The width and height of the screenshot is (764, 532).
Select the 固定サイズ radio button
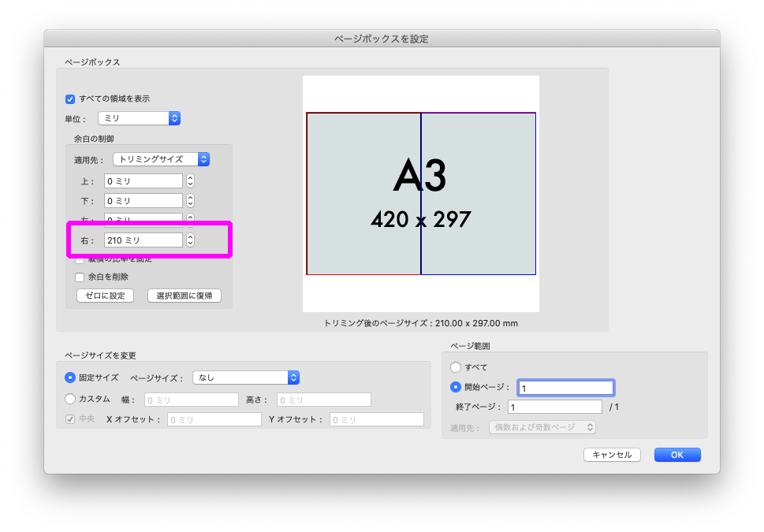coord(70,378)
